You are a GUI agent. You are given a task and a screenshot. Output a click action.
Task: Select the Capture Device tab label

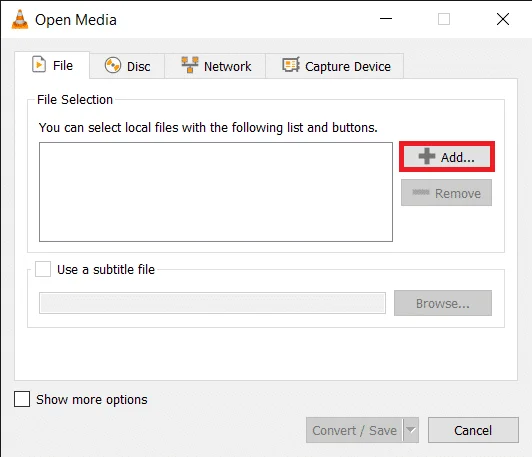point(348,66)
